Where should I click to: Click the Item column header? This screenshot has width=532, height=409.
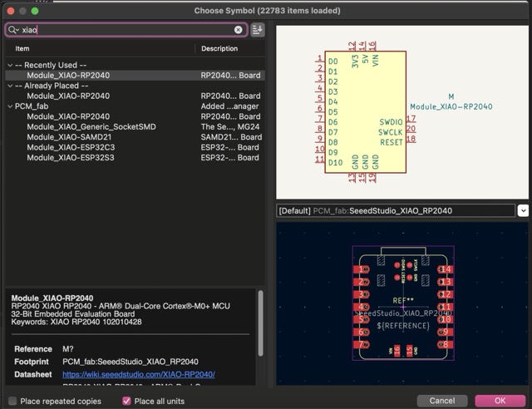point(101,48)
